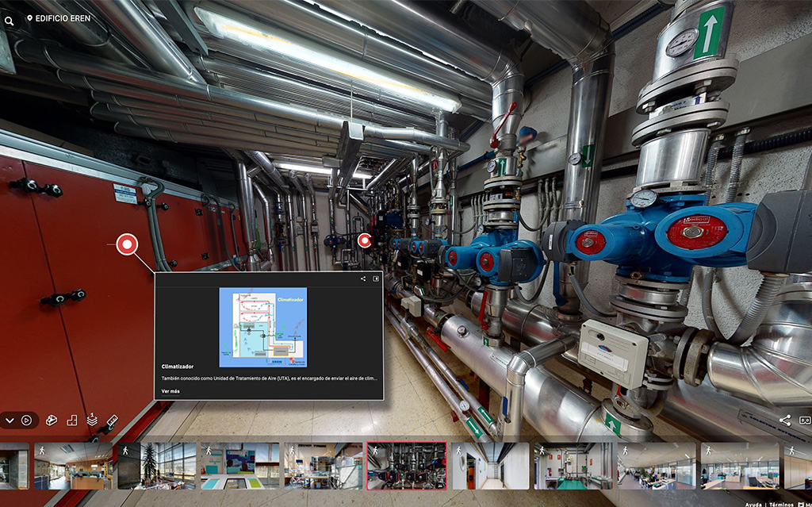Switch to dollhouse view

[52, 420]
